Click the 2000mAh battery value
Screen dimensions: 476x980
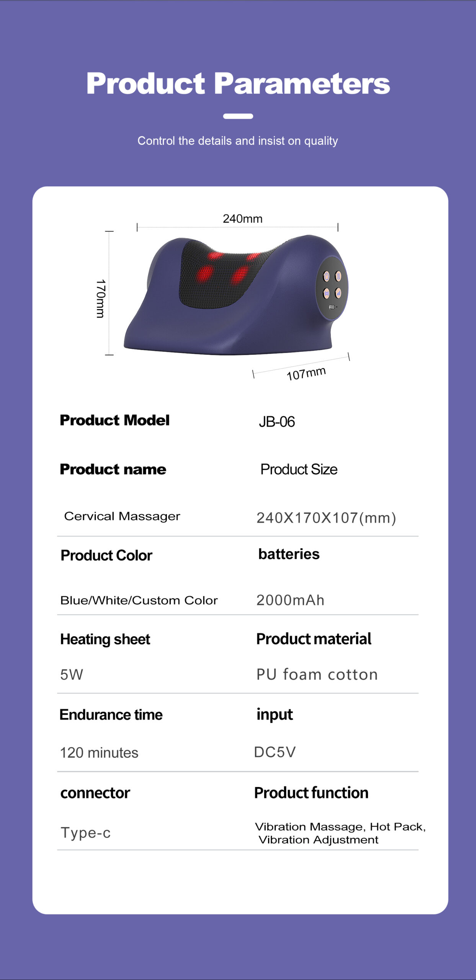tap(290, 600)
